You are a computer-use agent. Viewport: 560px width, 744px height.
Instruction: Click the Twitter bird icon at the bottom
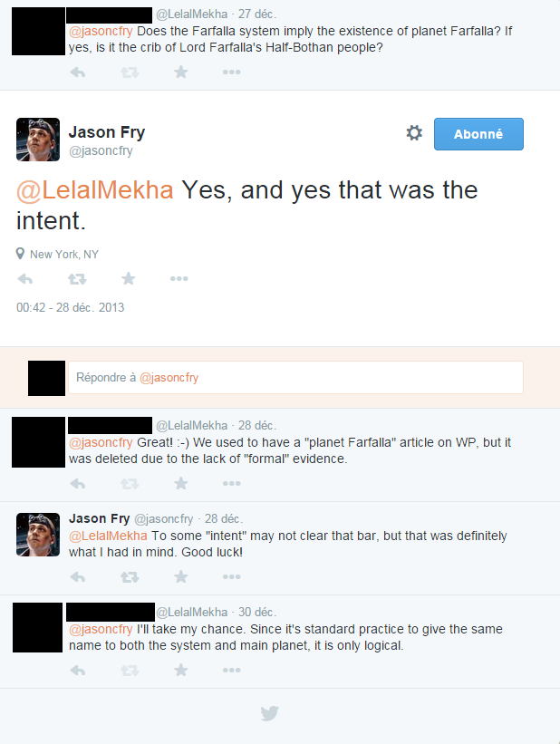click(x=270, y=713)
